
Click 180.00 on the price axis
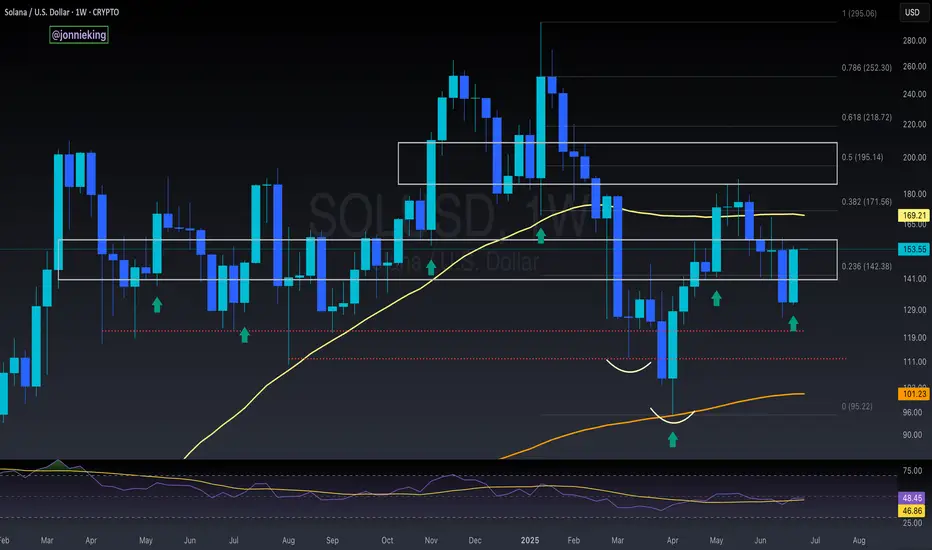(x=914, y=194)
